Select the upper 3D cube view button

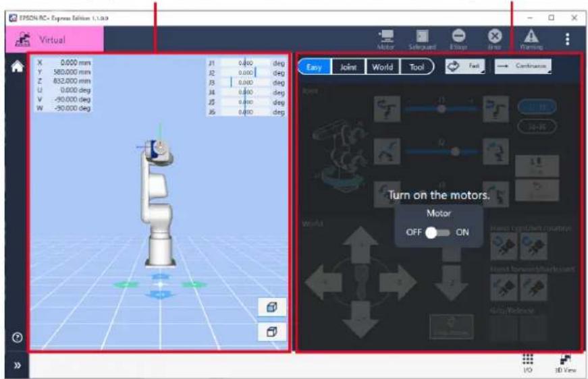point(272,307)
